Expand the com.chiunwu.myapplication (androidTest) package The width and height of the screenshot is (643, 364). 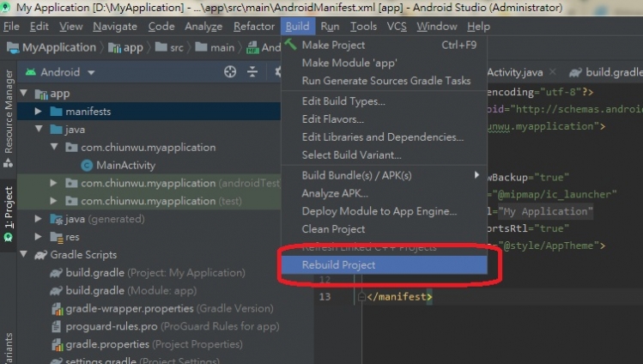pos(54,182)
